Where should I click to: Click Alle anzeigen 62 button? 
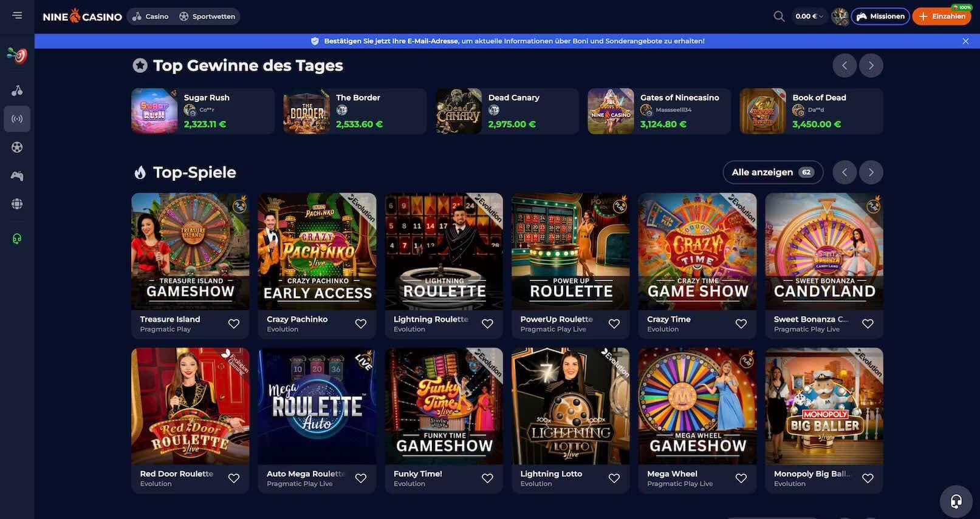pos(773,172)
